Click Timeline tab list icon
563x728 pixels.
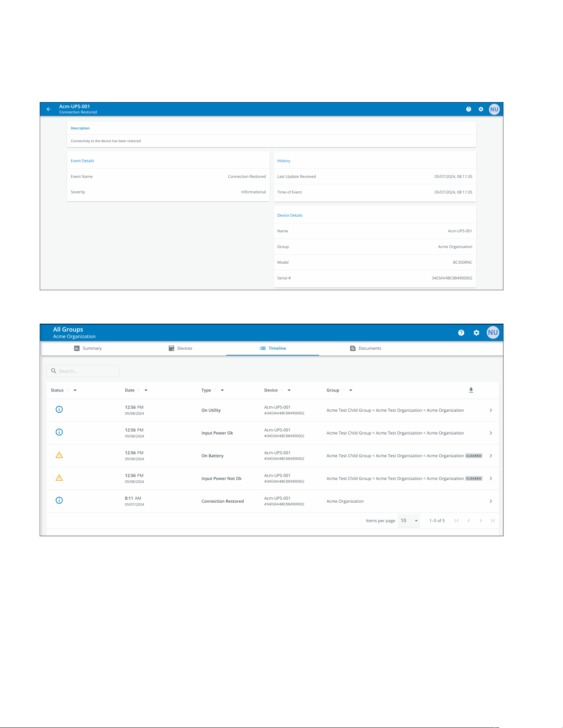(263, 348)
